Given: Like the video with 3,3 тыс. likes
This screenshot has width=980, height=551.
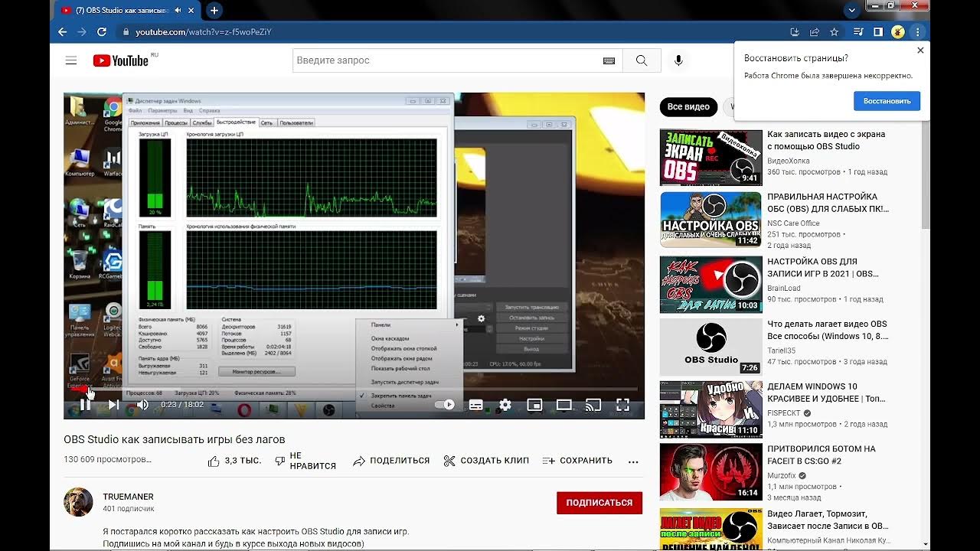Looking at the screenshot, I should [x=235, y=461].
